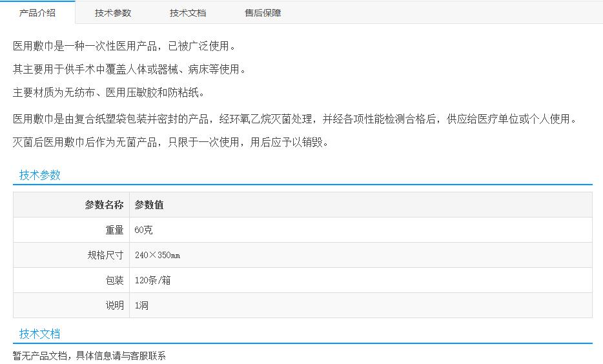Open the 技术参数 tab
This screenshot has height=364, width=603.
click(113, 13)
